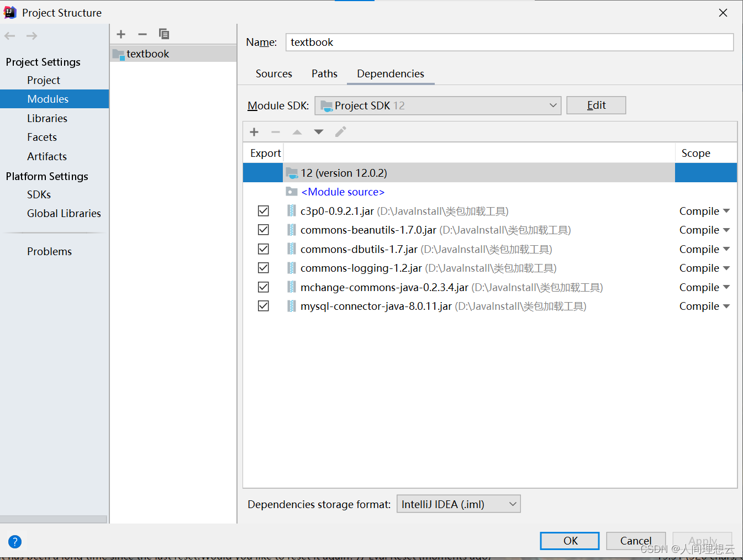Open Dependencies storage format dropdown
The height and width of the screenshot is (560, 743).
click(459, 504)
